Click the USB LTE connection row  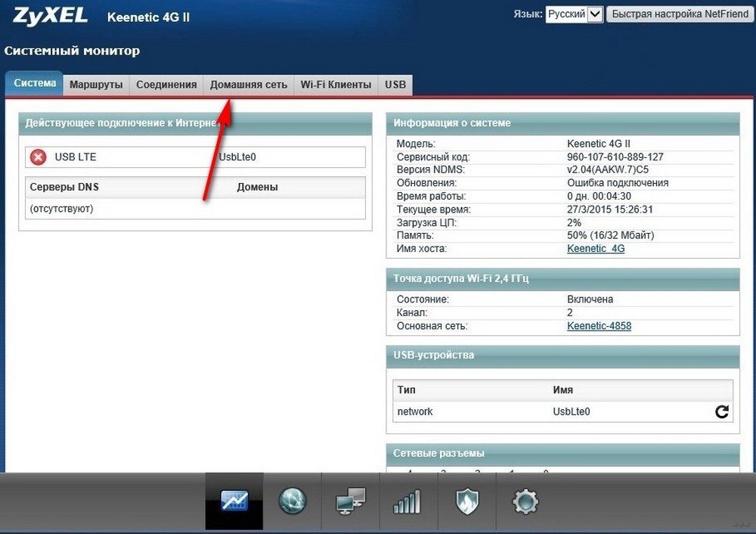pyautogui.click(x=195, y=157)
